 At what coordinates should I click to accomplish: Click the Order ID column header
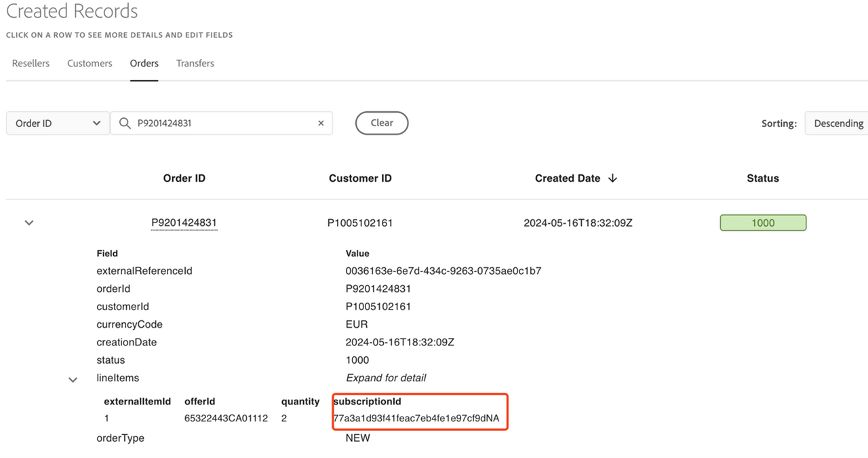click(184, 178)
